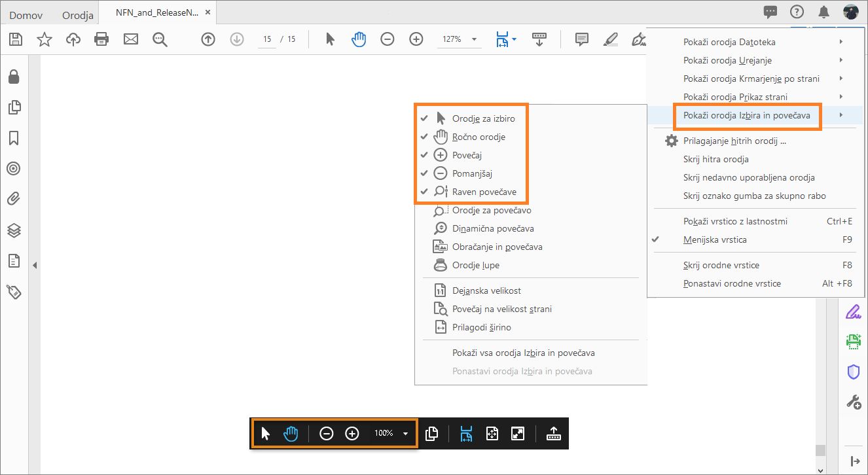This screenshot has height=475, width=868.
Task: Choose Prilagajanje hitrih orodij menu entry
Action: tap(755, 141)
